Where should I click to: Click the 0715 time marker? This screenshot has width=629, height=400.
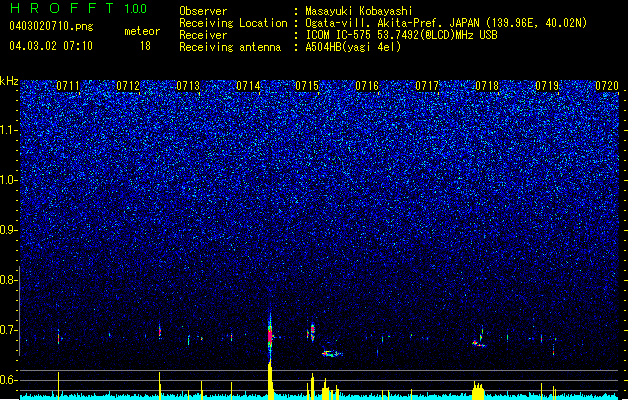(x=307, y=86)
